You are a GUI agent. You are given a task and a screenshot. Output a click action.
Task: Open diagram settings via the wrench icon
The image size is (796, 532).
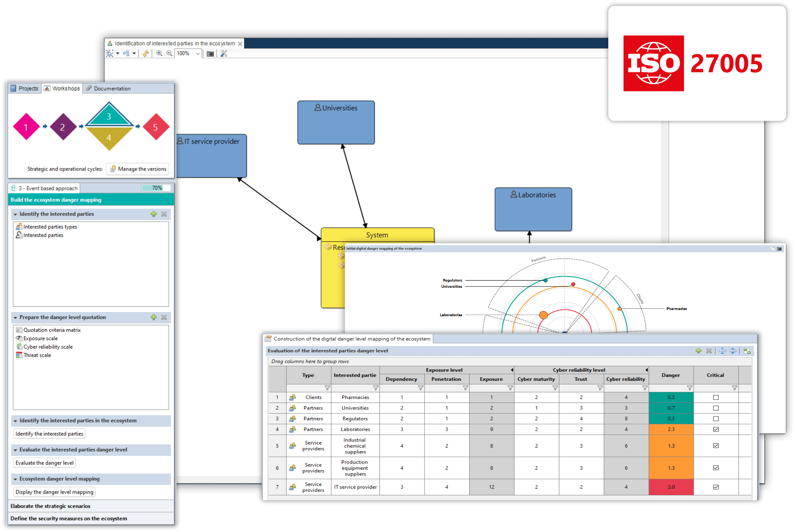(224, 53)
